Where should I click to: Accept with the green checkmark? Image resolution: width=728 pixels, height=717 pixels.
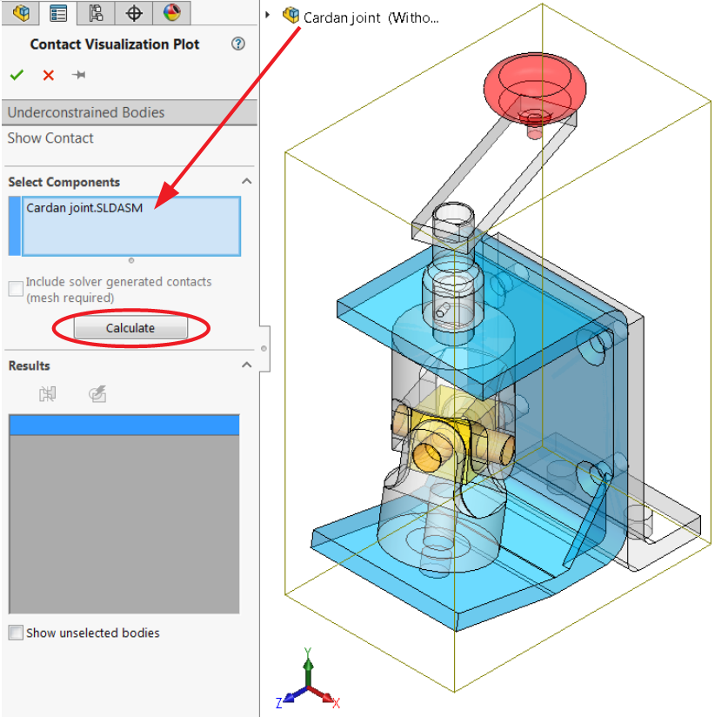pyautogui.click(x=17, y=75)
